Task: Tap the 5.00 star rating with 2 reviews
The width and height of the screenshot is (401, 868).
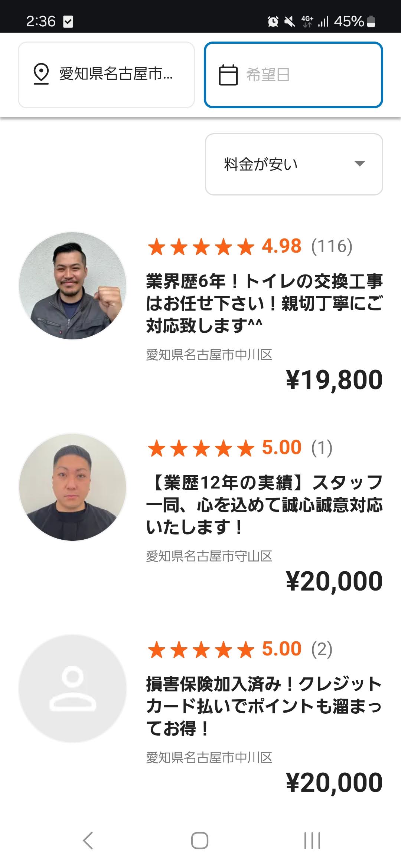Action: coord(240,650)
